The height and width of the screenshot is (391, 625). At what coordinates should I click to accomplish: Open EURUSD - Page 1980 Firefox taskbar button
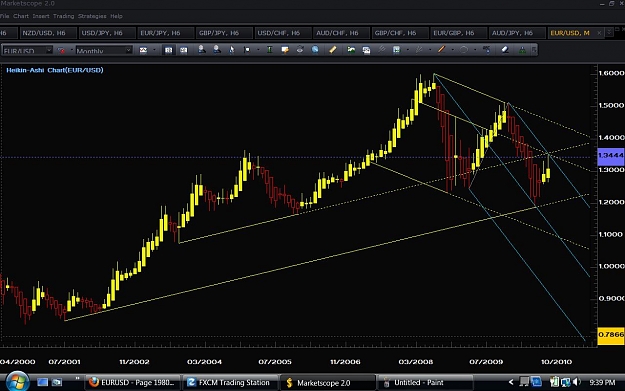pos(132,383)
